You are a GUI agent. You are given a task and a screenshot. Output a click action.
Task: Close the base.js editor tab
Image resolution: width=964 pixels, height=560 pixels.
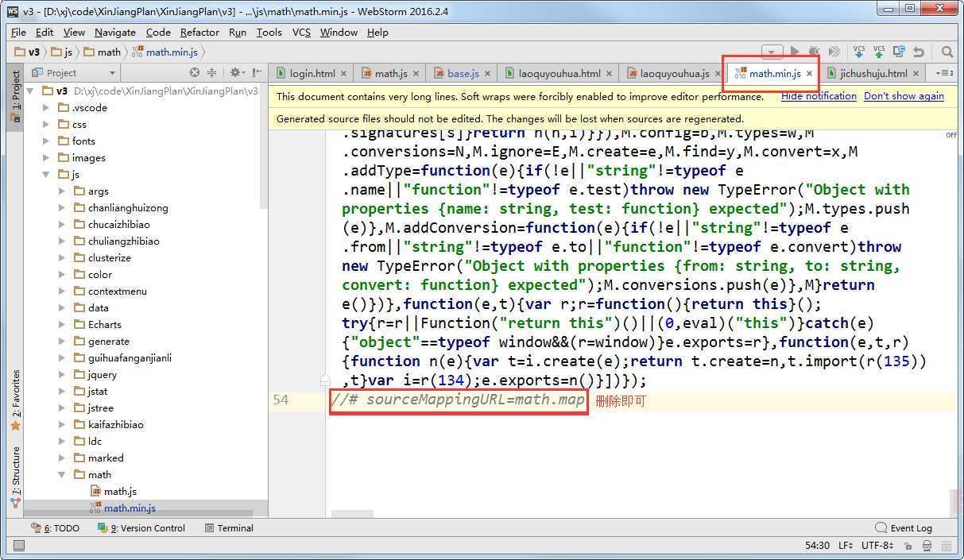pyautogui.click(x=487, y=73)
